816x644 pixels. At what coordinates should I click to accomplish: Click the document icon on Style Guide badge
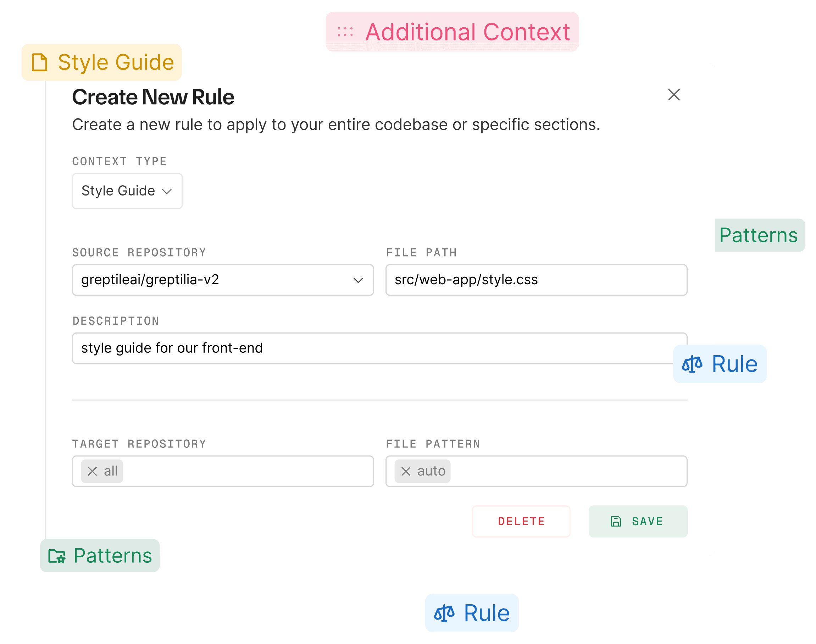point(39,62)
